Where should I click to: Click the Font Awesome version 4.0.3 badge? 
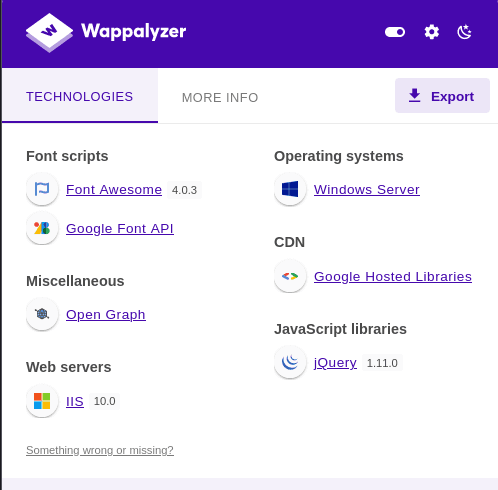184,190
